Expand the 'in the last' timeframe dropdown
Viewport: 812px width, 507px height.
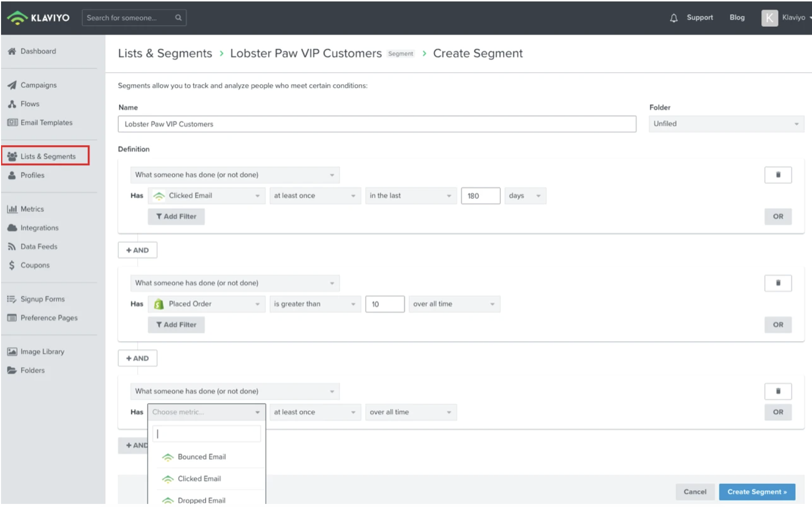pyautogui.click(x=410, y=196)
